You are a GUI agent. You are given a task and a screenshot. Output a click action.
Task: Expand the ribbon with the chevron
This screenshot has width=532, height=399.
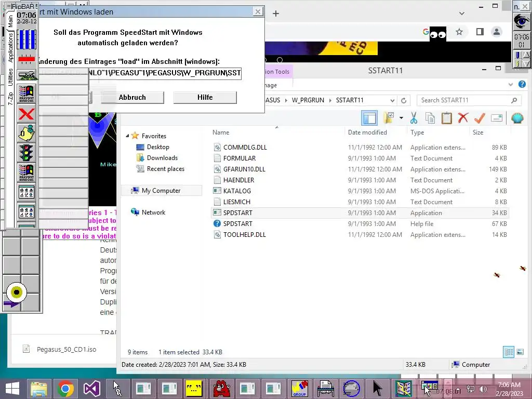[511, 85]
